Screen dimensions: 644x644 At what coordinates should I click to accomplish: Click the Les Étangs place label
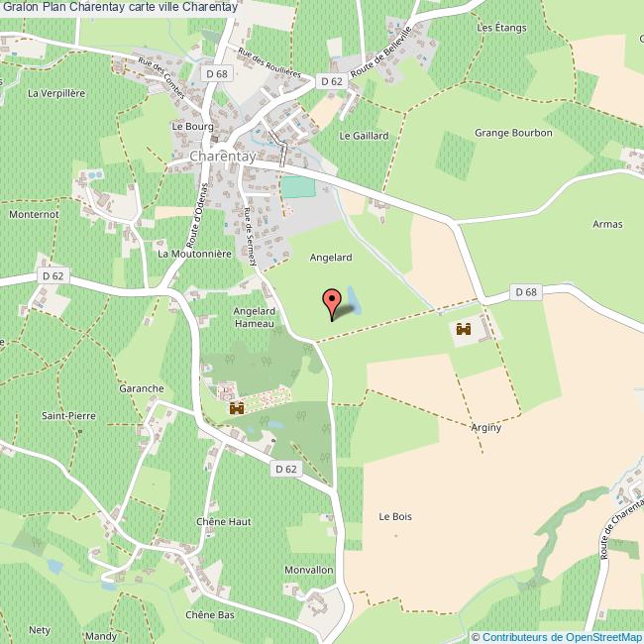(501, 28)
